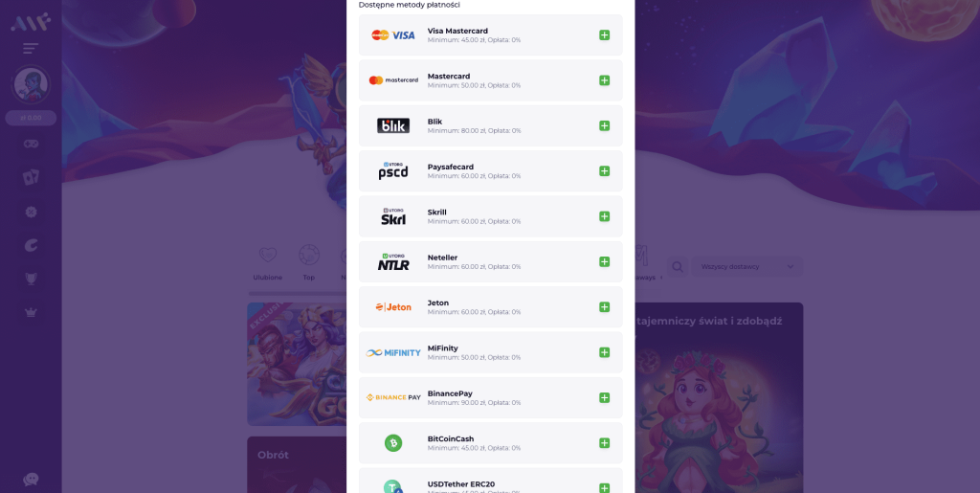Screen dimensions: 980x493
Task: Open the trophy tournaments icon
Action: 31,279
